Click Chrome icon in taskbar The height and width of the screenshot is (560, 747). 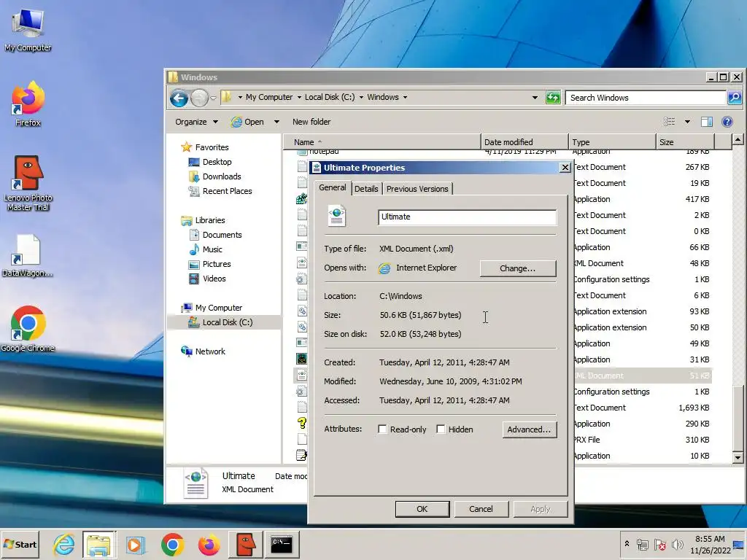(172, 544)
